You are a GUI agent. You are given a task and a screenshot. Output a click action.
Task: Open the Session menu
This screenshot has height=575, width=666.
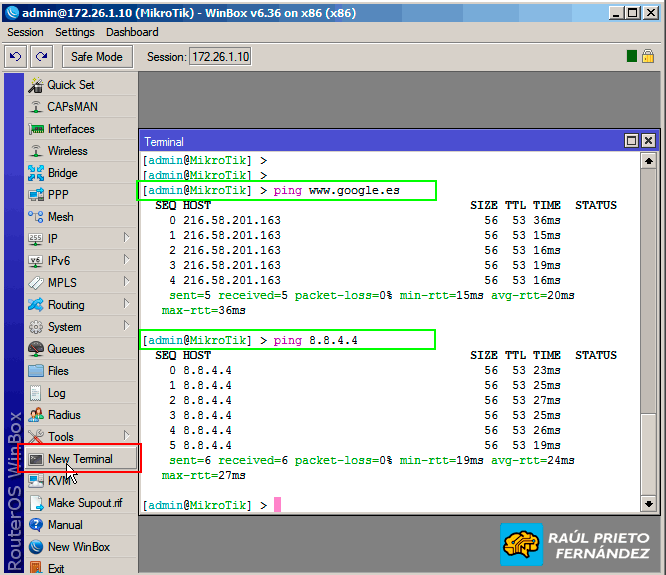(x=25, y=32)
